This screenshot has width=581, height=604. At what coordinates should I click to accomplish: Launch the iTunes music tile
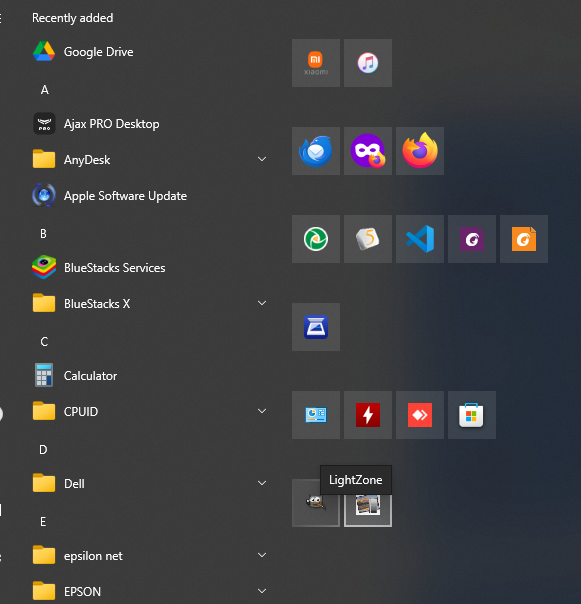(368, 63)
